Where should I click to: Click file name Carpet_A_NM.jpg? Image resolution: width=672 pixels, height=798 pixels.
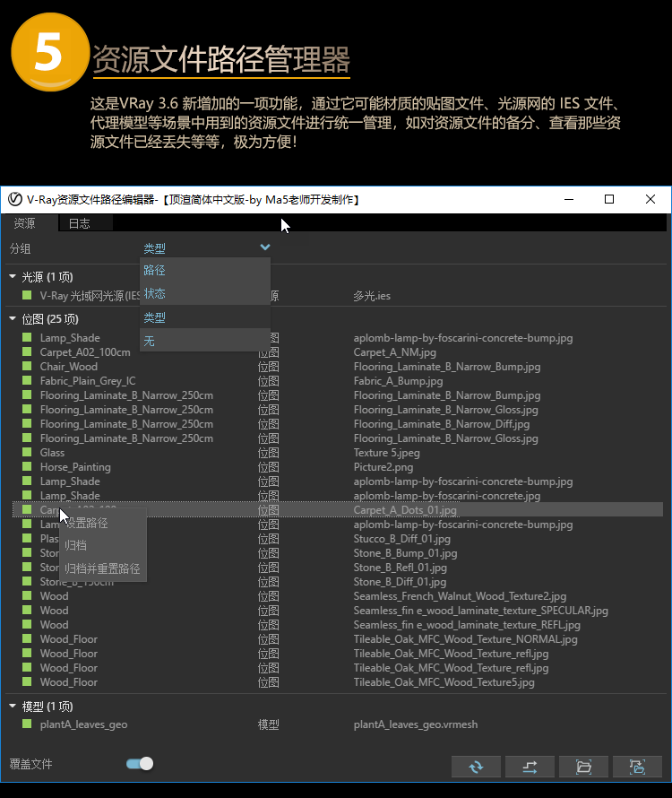395,352
